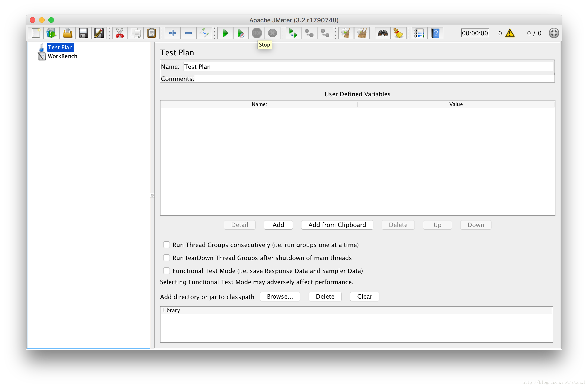588x387 pixels.
Task: Copy with the duplicate pages icon
Action: 136,33
